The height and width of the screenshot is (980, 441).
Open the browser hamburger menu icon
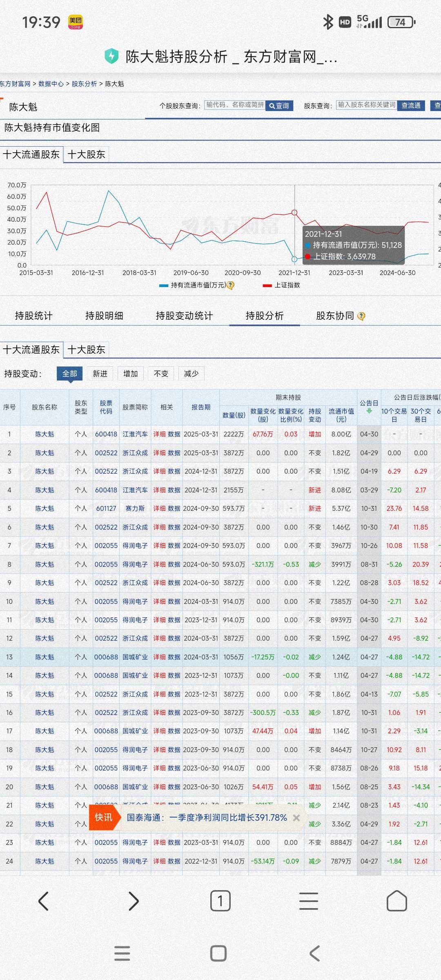point(309,901)
